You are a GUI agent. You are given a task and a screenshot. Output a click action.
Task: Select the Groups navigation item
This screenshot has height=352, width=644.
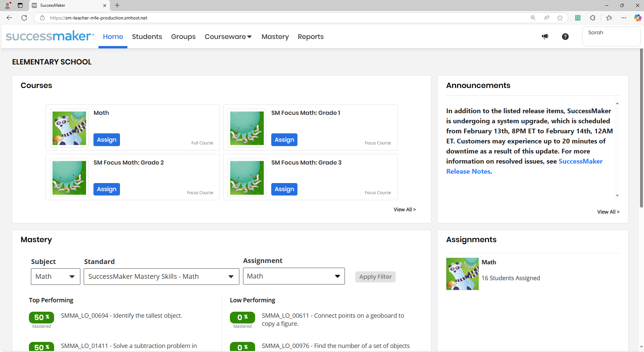pos(183,37)
